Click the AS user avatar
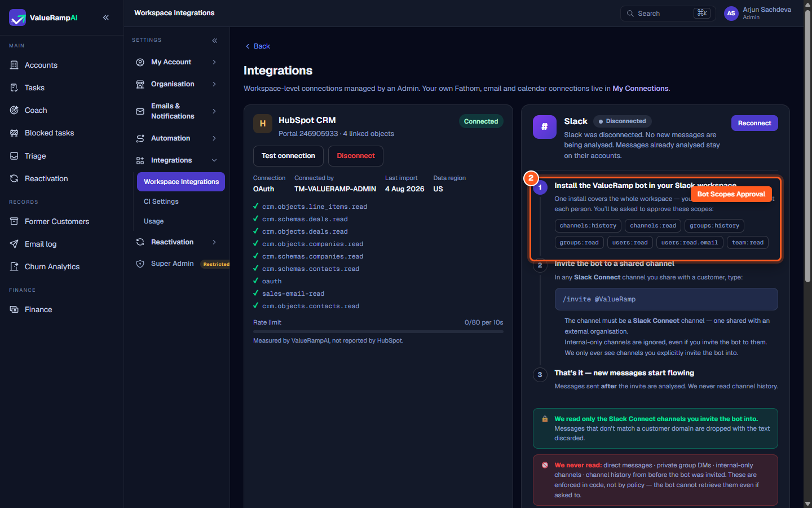This screenshot has height=508, width=812. coord(731,13)
